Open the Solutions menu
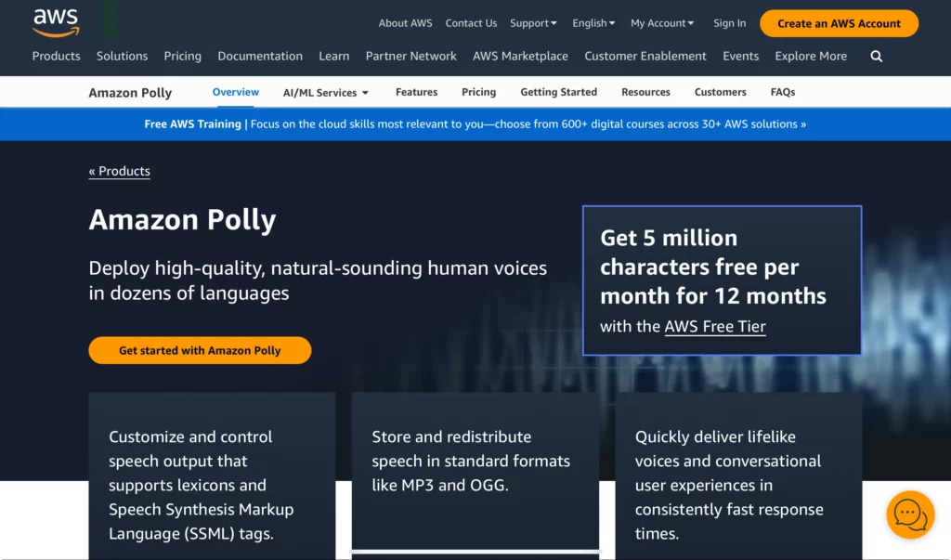This screenshot has height=560, width=951. 122,56
